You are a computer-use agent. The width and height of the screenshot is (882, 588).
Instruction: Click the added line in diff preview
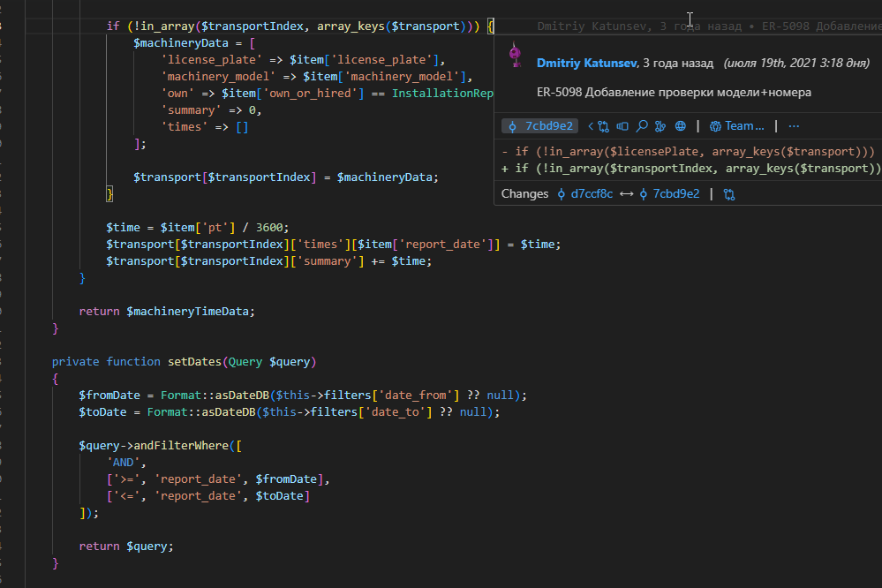(690, 169)
